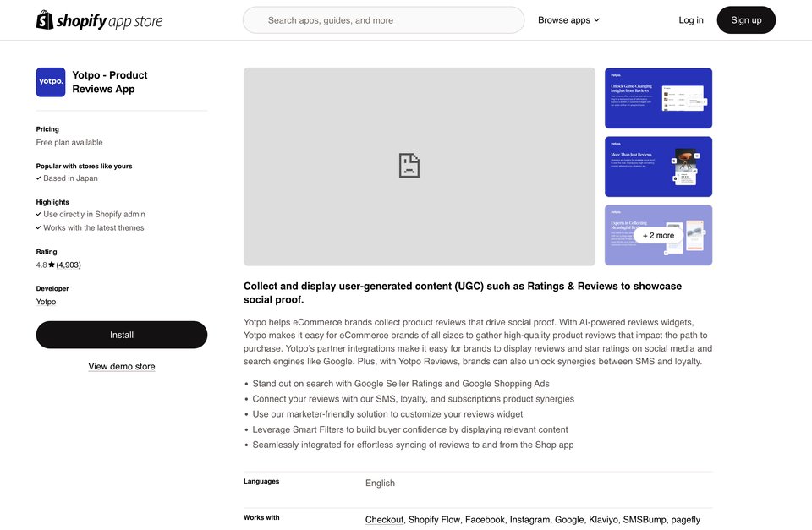Click the Shopify app store logo

click(99, 20)
